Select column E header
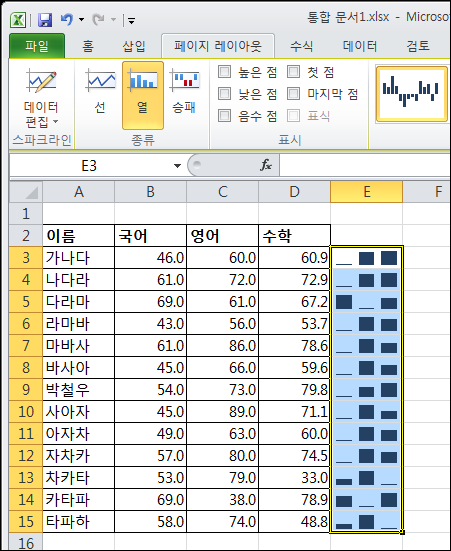The image size is (451, 551). [367, 192]
